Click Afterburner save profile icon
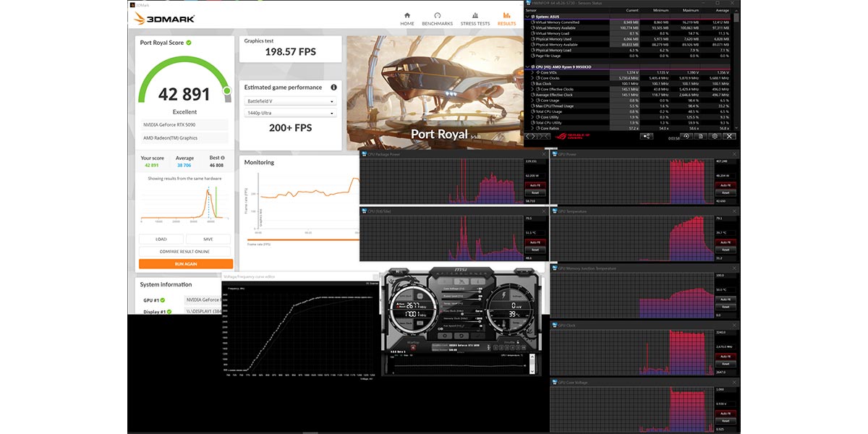This screenshot has width=868, height=434. pos(524,347)
